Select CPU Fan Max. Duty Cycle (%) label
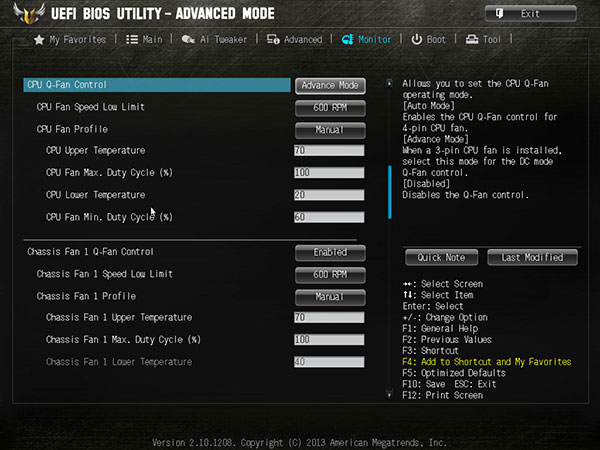The image size is (600, 450). click(x=109, y=173)
